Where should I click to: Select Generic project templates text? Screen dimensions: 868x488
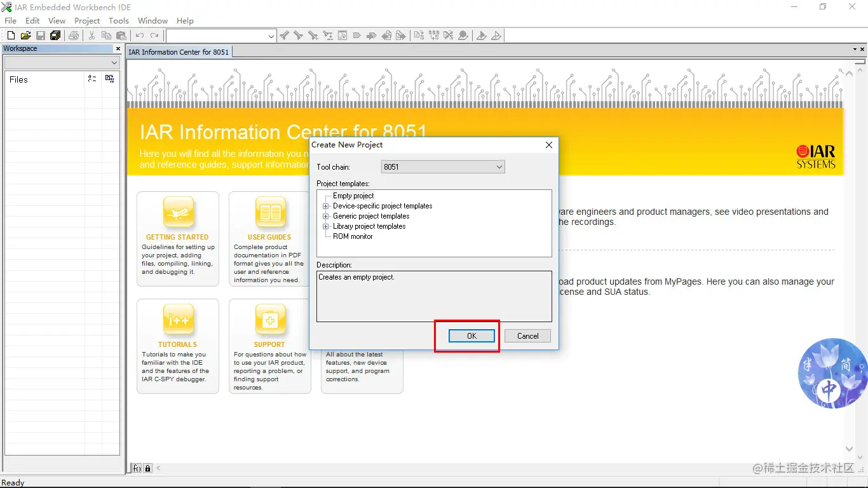(371, 216)
